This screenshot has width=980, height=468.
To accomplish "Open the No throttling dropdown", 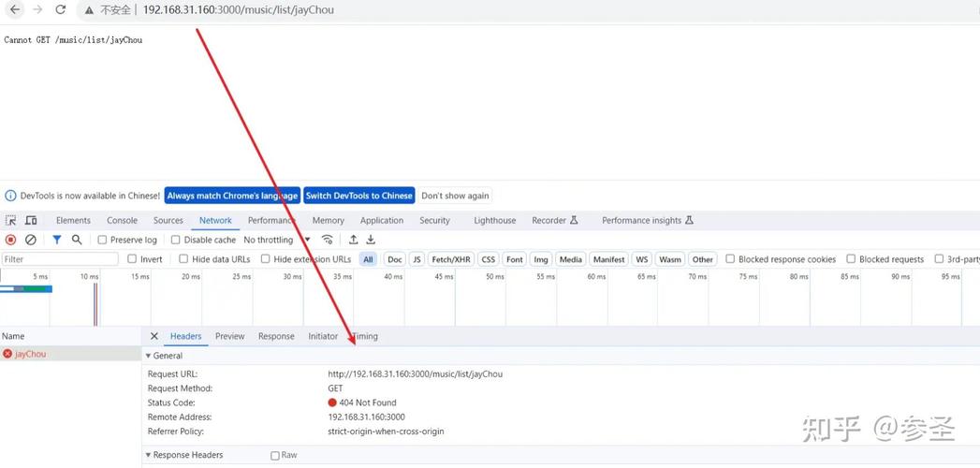I will [x=277, y=240].
